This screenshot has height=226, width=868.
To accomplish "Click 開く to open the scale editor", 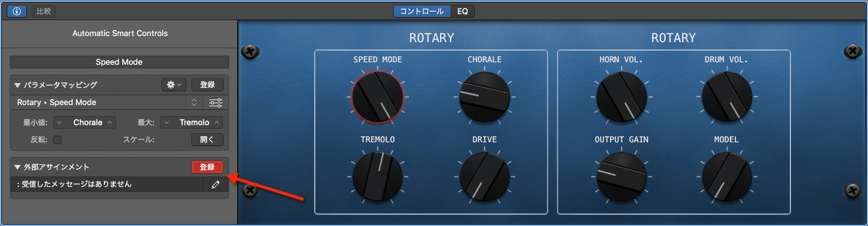I will pos(207,140).
